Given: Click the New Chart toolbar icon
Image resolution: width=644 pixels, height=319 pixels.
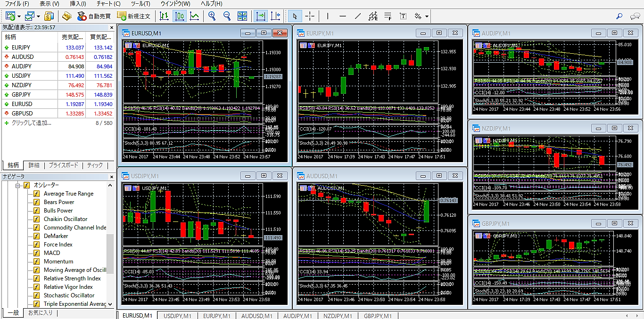Looking at the screenshot, I should click(10, 16).
